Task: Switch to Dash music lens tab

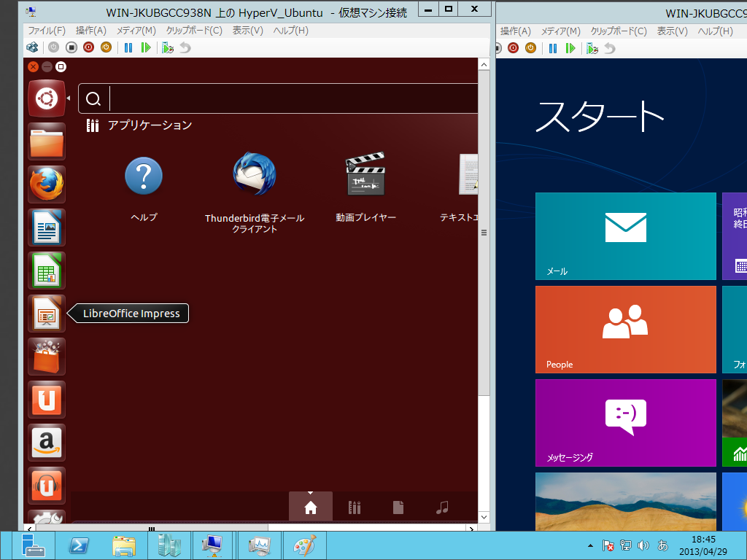Action: click(442, 507)
